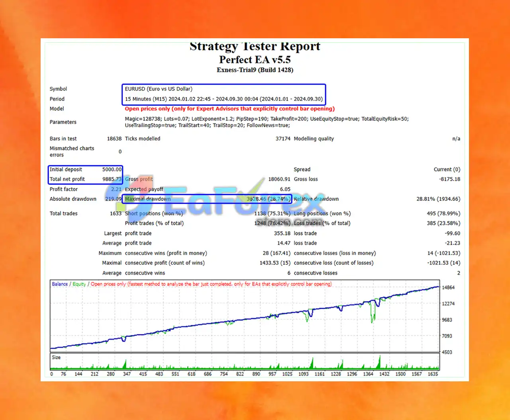
Task: Click the '4503' balance axis value
Action: point(447,352)
